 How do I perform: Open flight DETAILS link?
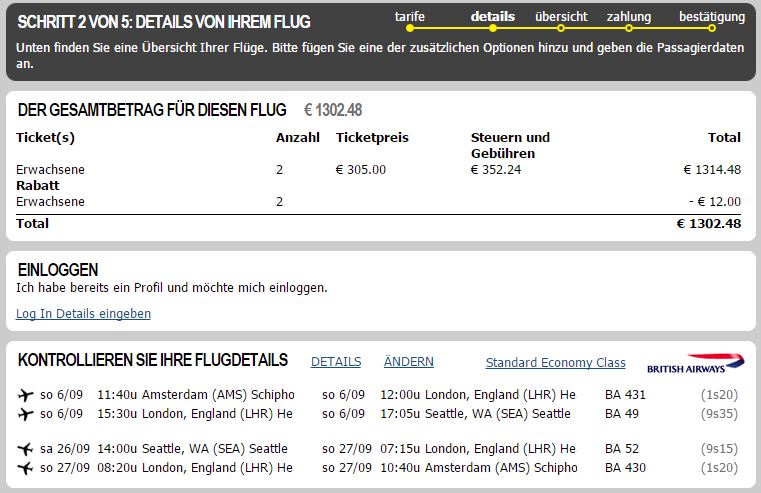click(x=336, y=362)
